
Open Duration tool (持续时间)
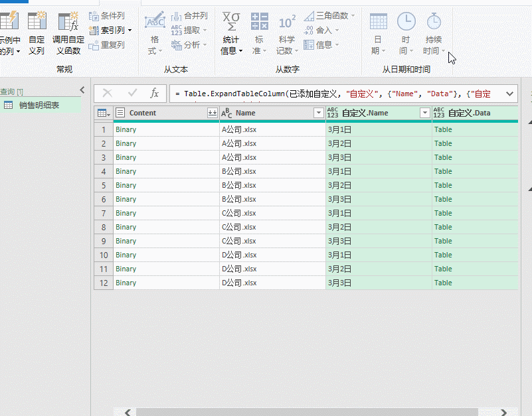point(434,33)
